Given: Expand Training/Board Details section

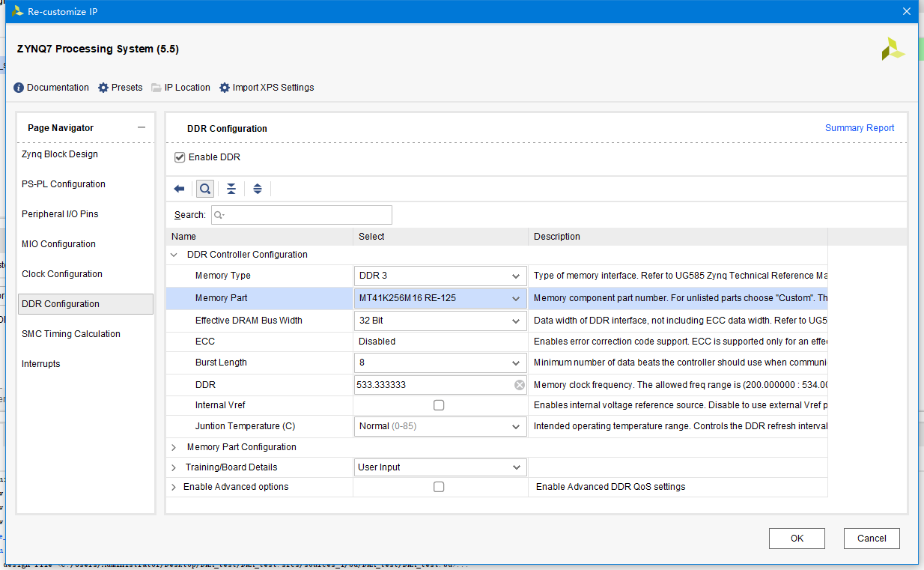Looking at the screenshot, I should point(174,467).
